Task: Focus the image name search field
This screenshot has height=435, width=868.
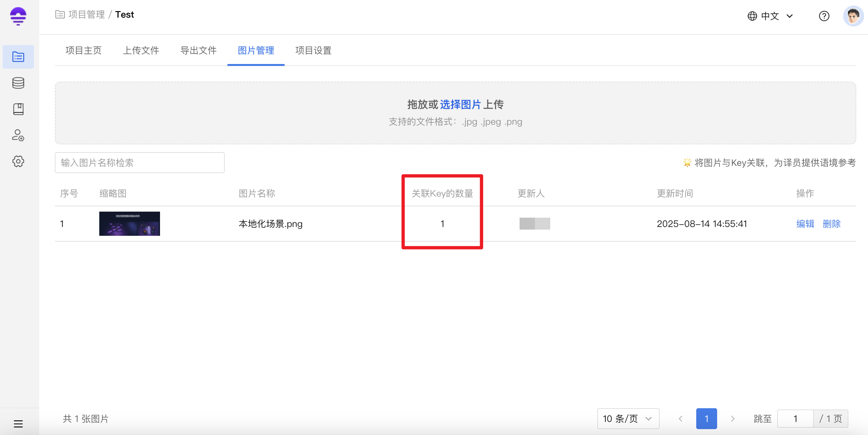Action: tap(139, 163)
